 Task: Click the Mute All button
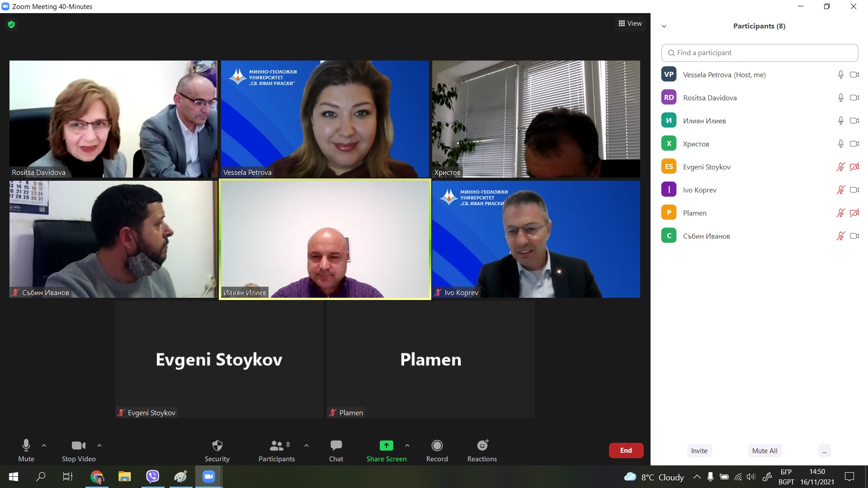764,451
